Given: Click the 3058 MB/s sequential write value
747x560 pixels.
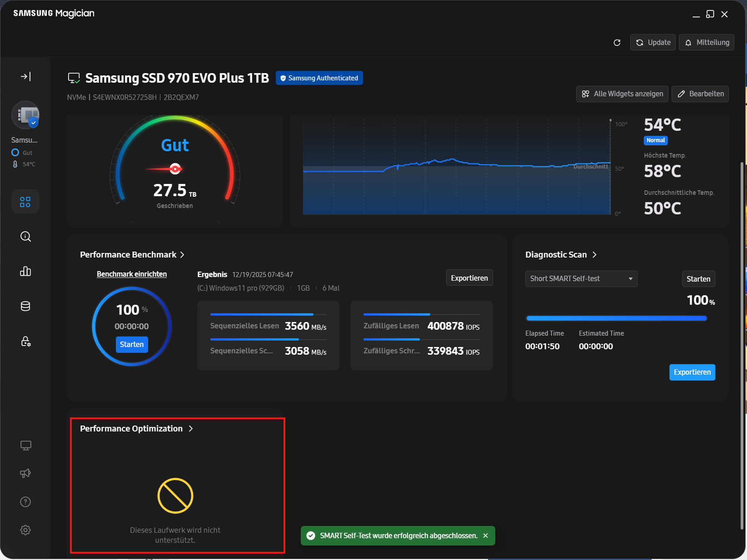Looking at the screenshot, I should (305, 351).
